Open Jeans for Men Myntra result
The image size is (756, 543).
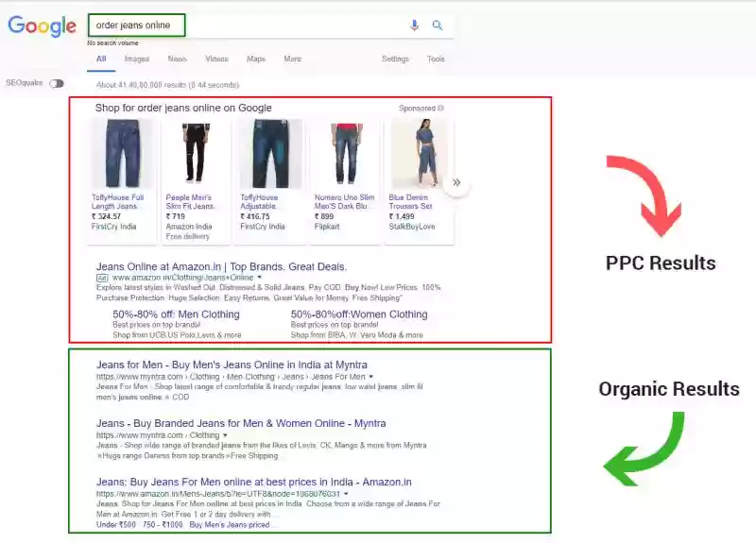232,365
